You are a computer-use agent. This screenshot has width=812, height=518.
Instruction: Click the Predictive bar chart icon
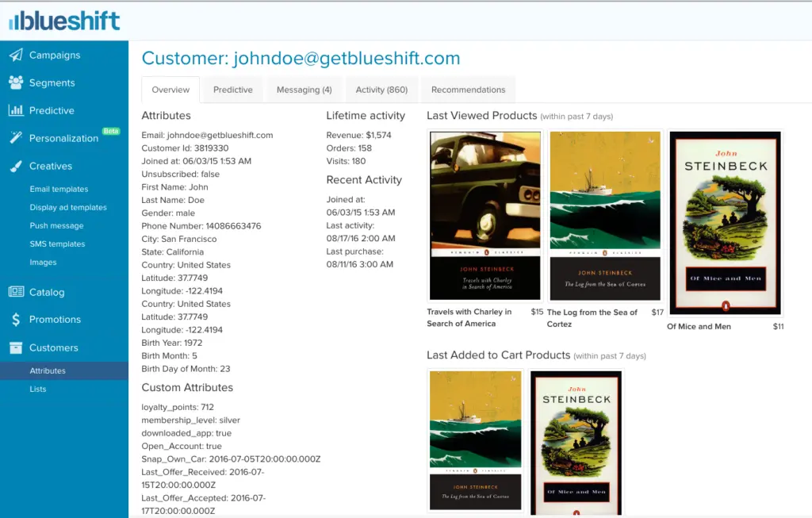[16, 109]
